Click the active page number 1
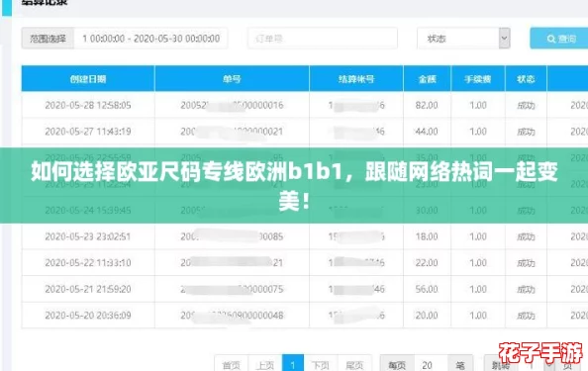The width and height of the screenshot is (588, 371). 292,364
